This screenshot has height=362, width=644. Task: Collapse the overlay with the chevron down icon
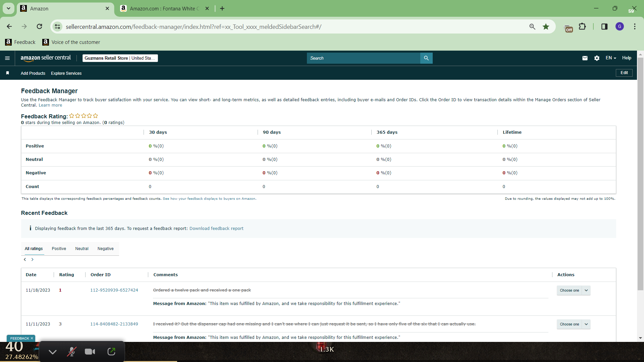click(x=53, y=352)
